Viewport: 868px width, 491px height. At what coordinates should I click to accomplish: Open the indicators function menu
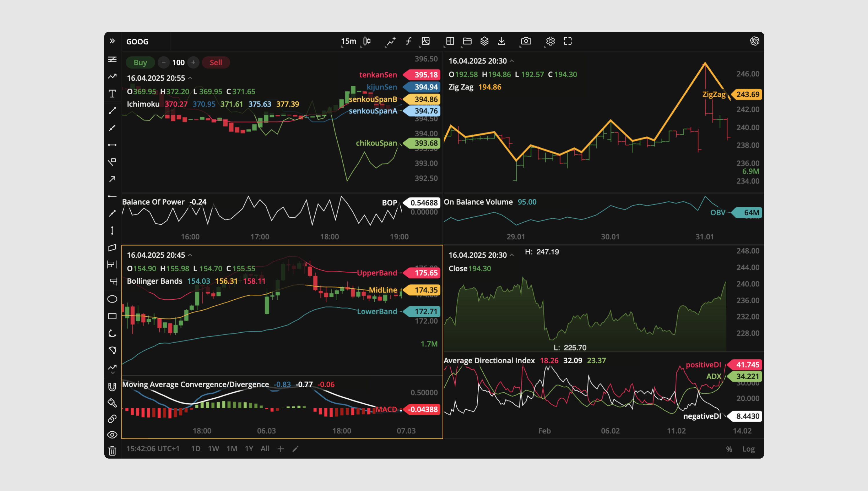click(x=408, y=41)
